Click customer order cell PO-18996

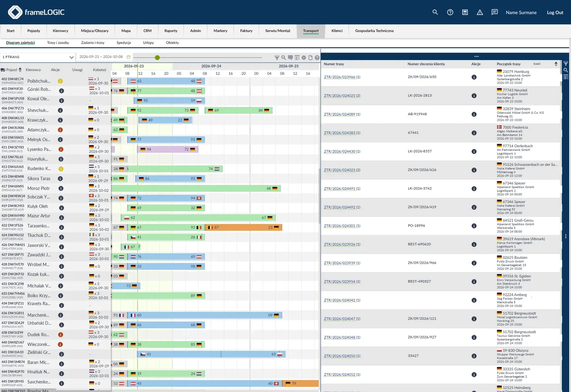(x=417, y=226)
